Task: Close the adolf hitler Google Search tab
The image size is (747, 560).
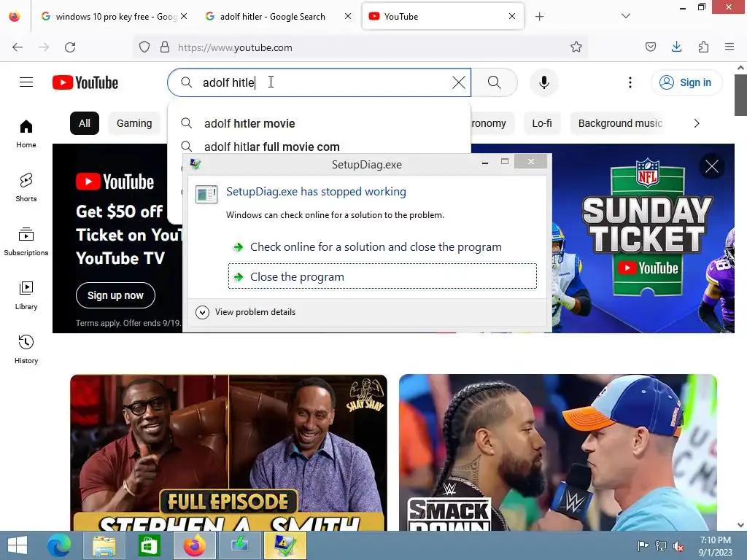Action: pyautogui.click(x=348, y=16)
